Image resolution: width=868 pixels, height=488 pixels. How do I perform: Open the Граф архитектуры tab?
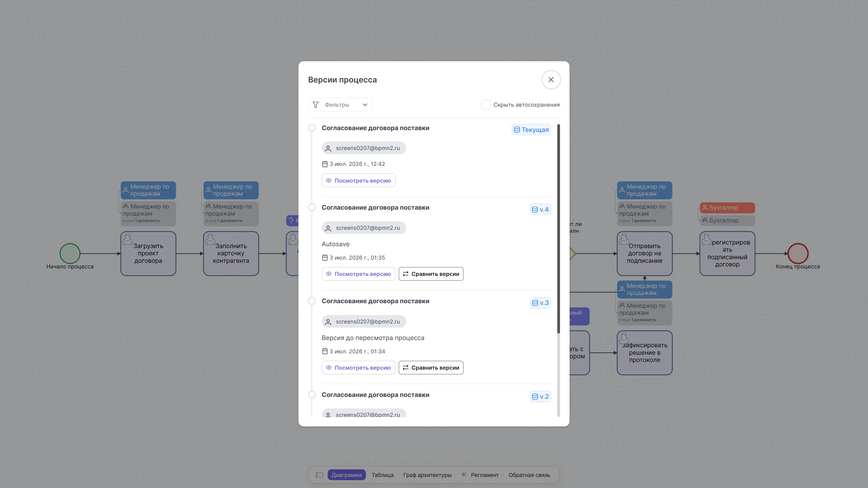coord(427,475)
